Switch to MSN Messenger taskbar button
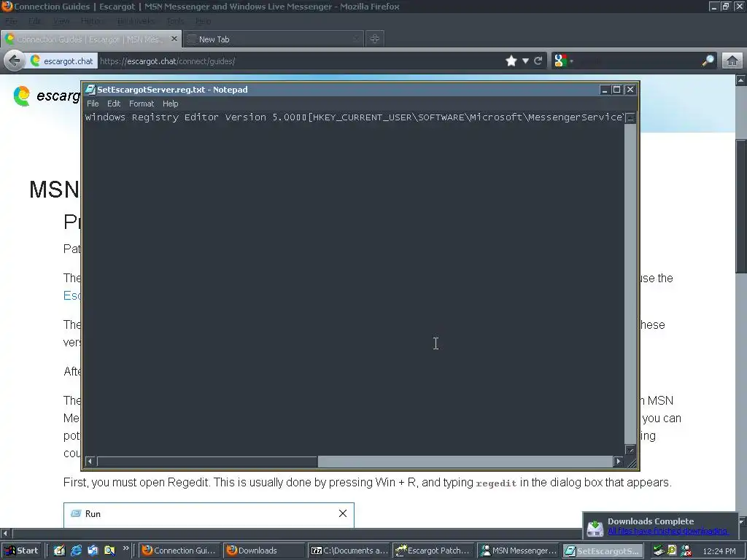 click(x=519, y=551)
